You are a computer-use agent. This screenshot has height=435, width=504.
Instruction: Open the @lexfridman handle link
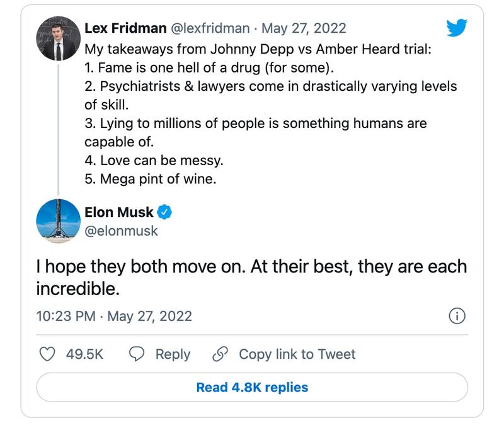pos(209,28)
